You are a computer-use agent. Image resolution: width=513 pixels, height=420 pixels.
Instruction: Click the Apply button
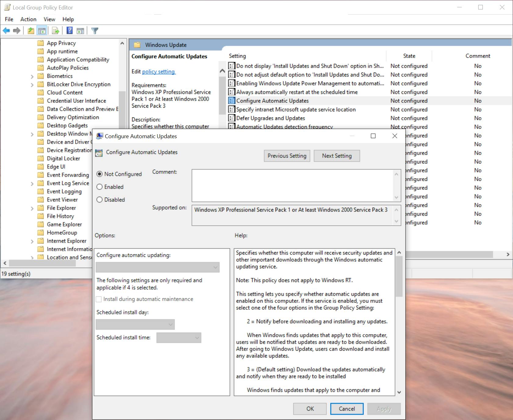(384, 409)
